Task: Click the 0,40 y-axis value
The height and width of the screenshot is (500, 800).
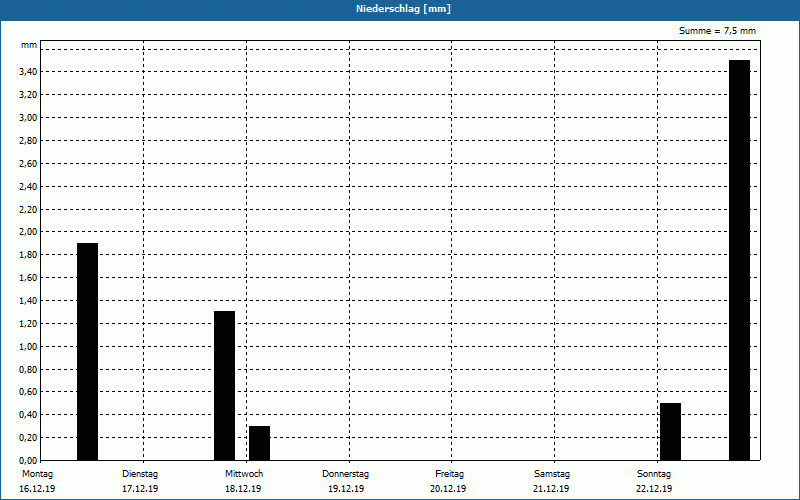Action: (28, 415)
